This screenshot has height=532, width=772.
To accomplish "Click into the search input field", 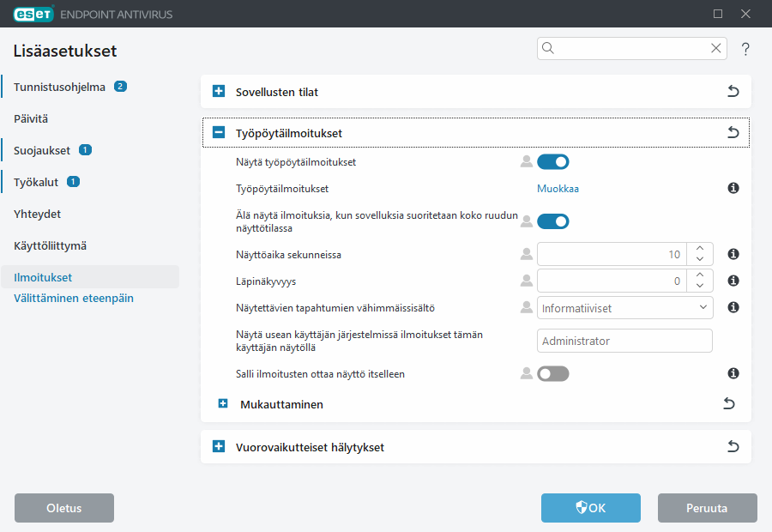I will [631, 48].
